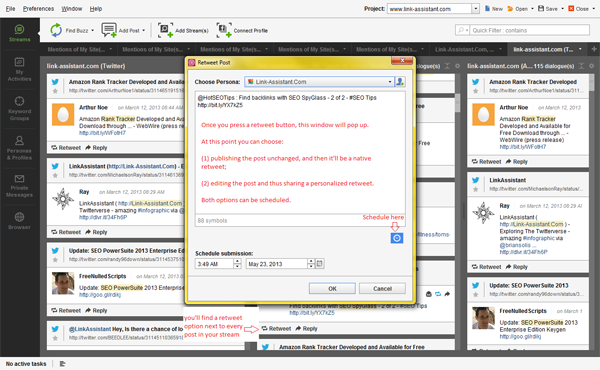Screen dimensions: 600x370
Task: Open the Choose Persona dropdown
Action: click(390, 81)
